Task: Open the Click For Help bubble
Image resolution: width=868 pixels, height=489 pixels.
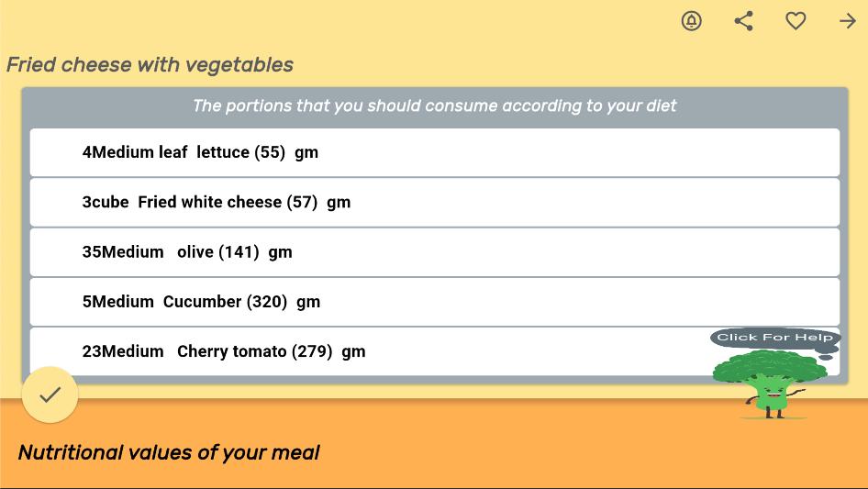Action: coord(774,338)
